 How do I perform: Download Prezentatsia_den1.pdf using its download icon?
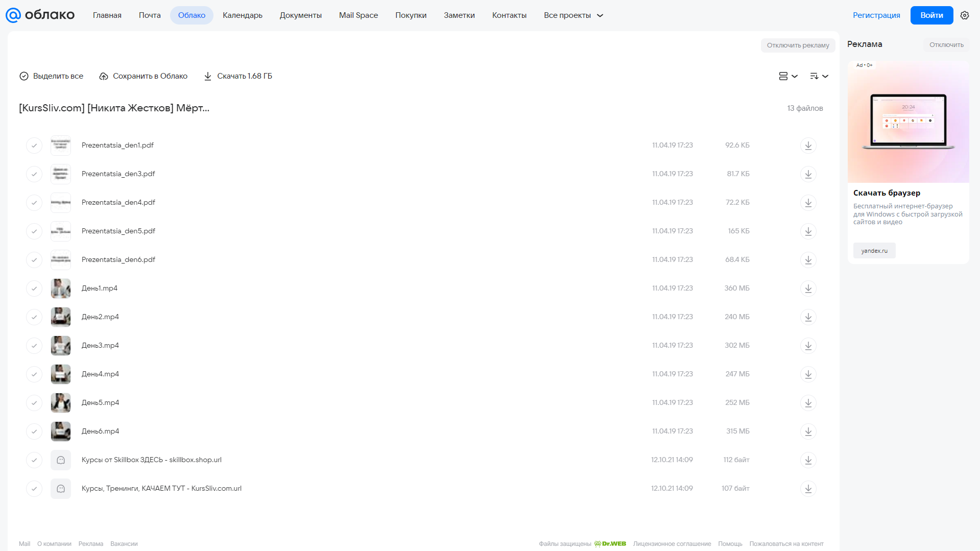(x=808, y=146)
